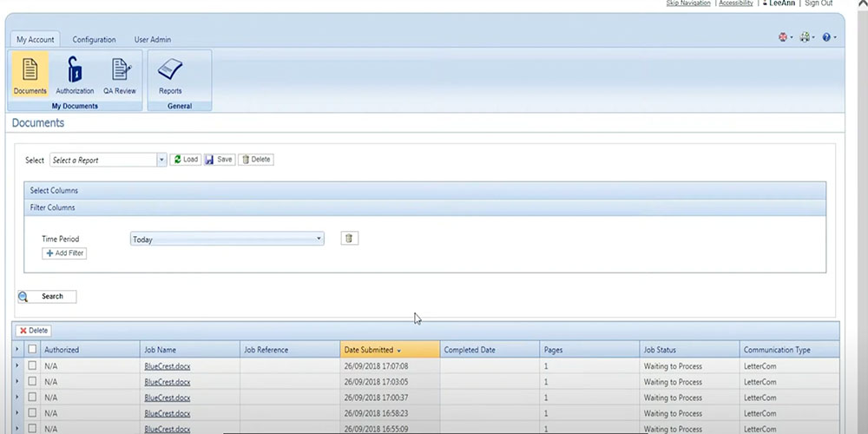
Task: Tick the select-all checkbox in table header
Action: [x=32, y=350]
